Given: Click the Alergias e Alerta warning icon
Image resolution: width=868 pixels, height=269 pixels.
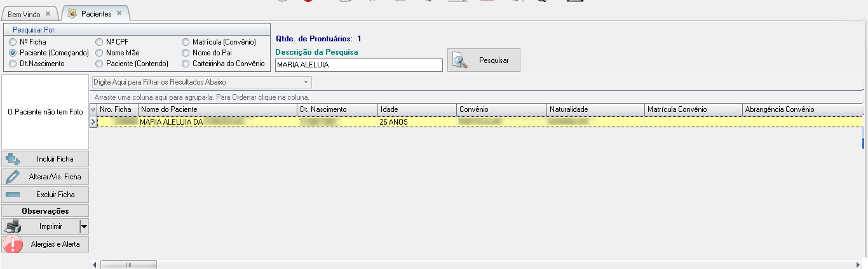Looking at the screenshot, I should pyautogui.click(x=13, y=244).
